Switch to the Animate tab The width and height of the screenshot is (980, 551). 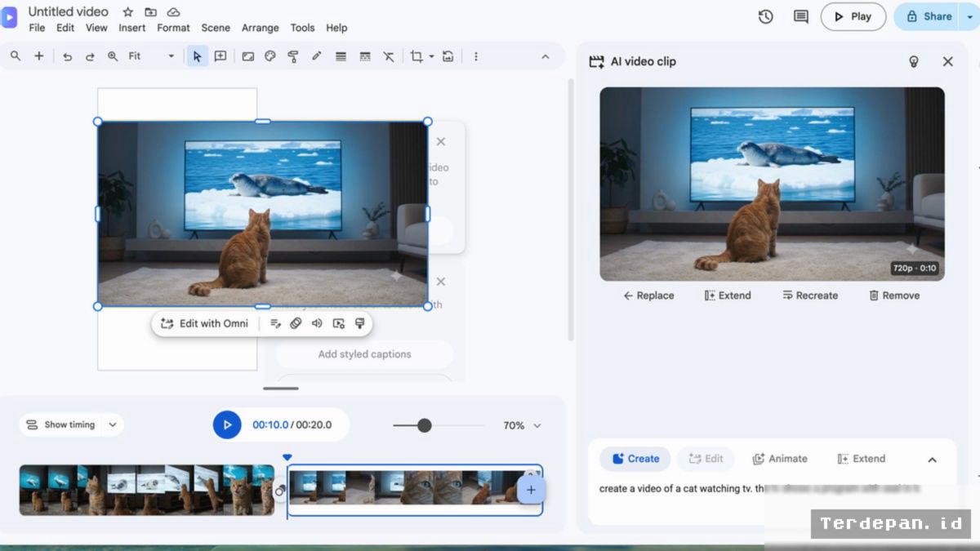click(780, 459)
